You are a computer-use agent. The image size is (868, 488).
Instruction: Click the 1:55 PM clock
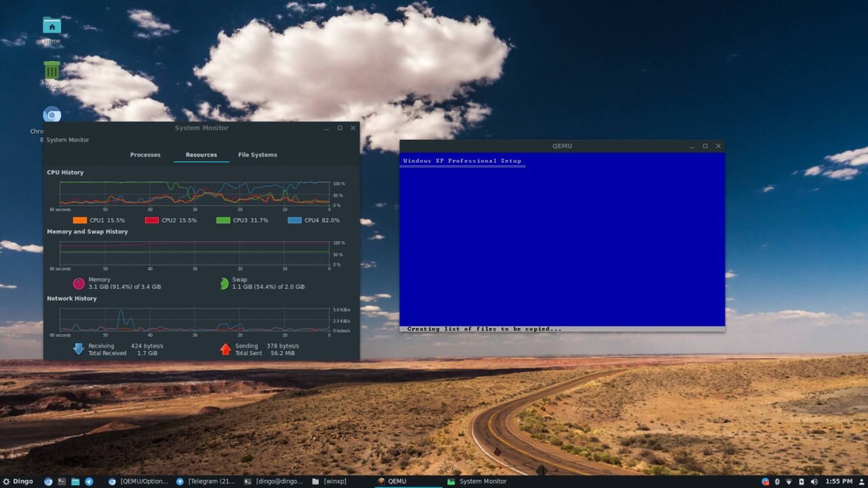coord(838,481)
